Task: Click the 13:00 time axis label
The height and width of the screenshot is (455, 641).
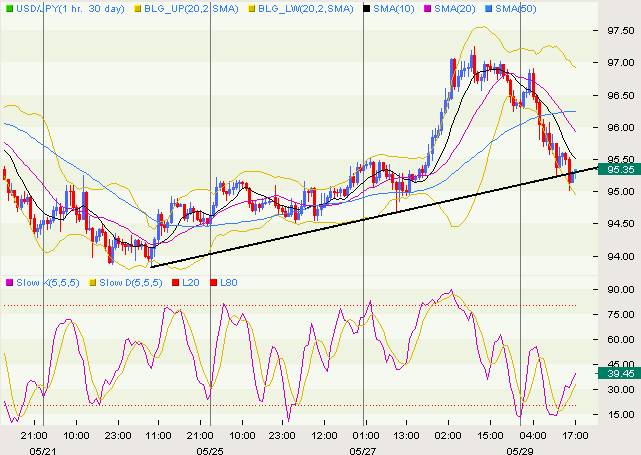Action: pyautogui.click(x=406, y=435)
